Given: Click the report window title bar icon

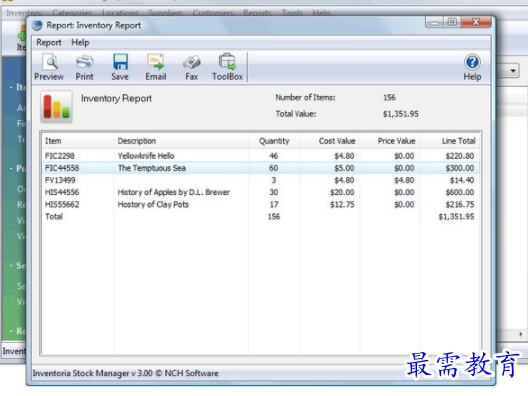Looking at the screenshot, I should pyautogui.click(x=38, y=26).
